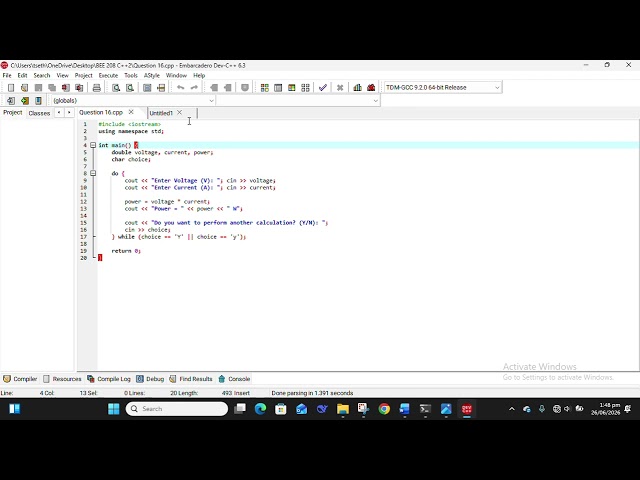Screen dimensions: 640x480
Task: Click the Save All toolbar icon
Action: [52, 88]
